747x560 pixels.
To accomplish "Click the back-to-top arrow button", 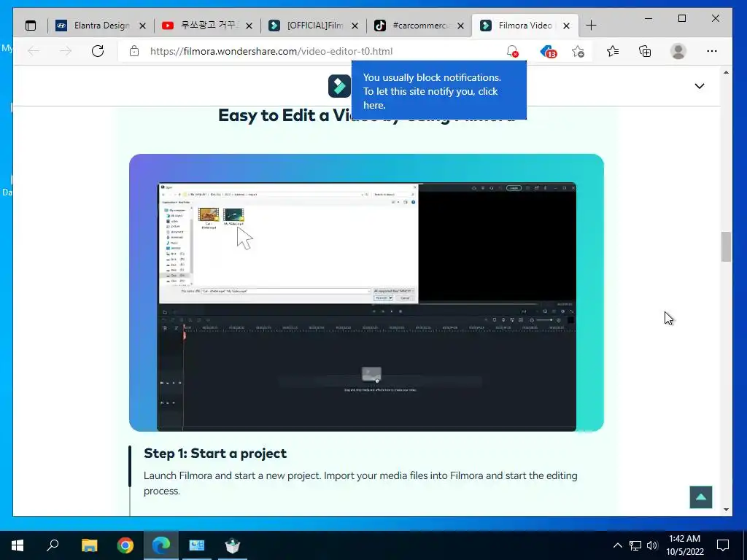I will pos(701,497).
